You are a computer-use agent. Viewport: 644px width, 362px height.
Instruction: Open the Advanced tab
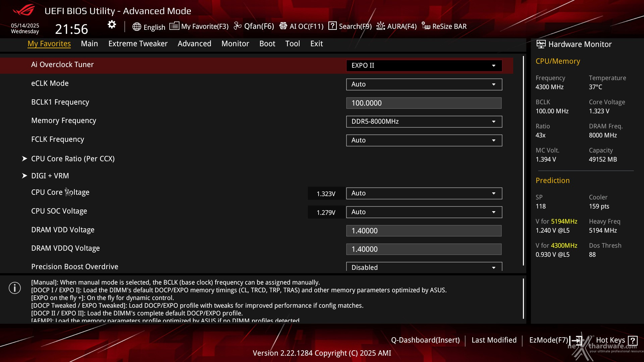[194, 44]
